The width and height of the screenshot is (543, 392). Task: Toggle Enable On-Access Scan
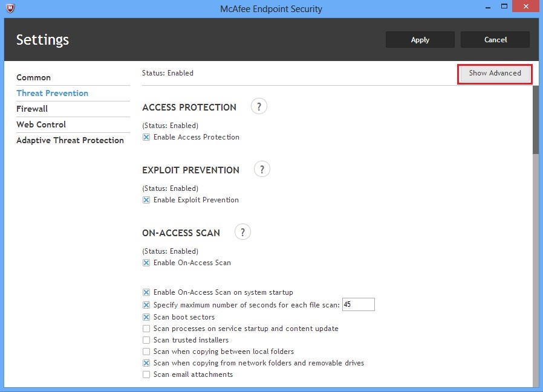(146, 263)
